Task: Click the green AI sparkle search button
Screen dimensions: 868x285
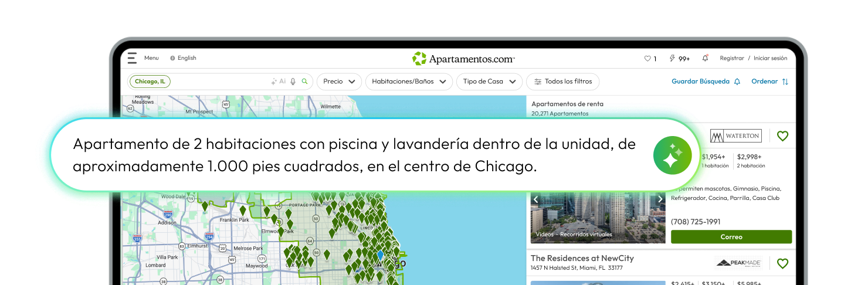Action: click(672, 155)
